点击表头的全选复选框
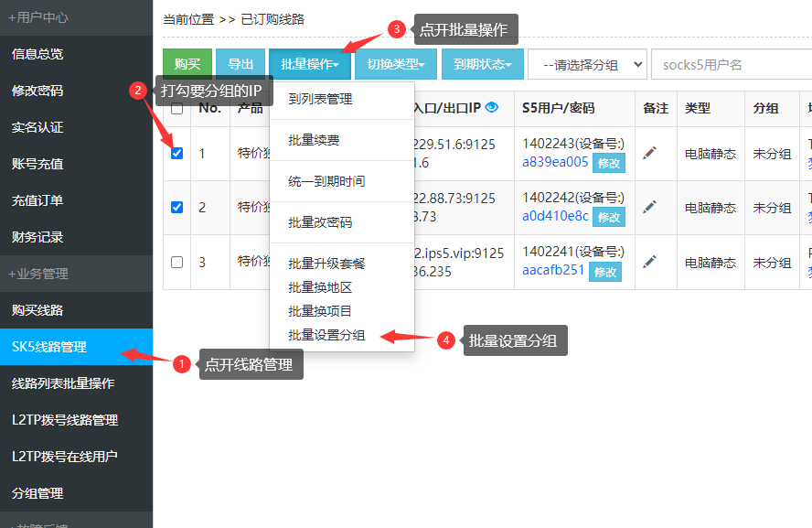 [176, 108]
